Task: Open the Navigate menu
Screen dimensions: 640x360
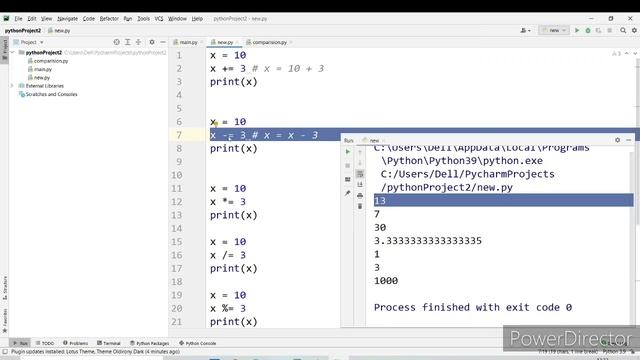Action: [67, 19]
